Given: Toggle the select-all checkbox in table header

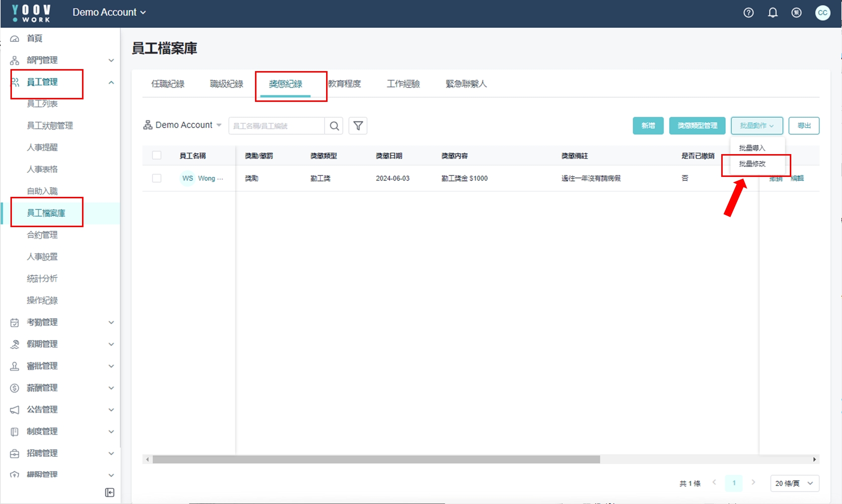Looking at the screenshot, I should coord(157,156).
